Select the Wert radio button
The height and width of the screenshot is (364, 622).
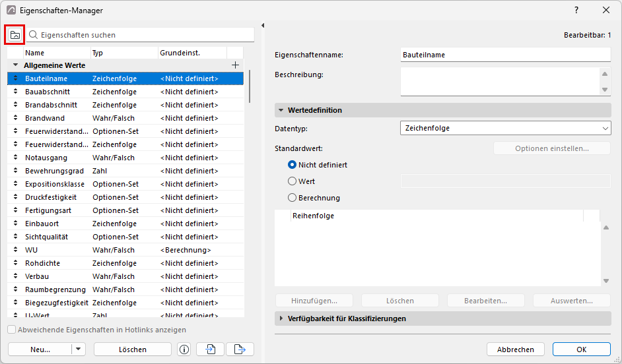click(x=292, y=181)
